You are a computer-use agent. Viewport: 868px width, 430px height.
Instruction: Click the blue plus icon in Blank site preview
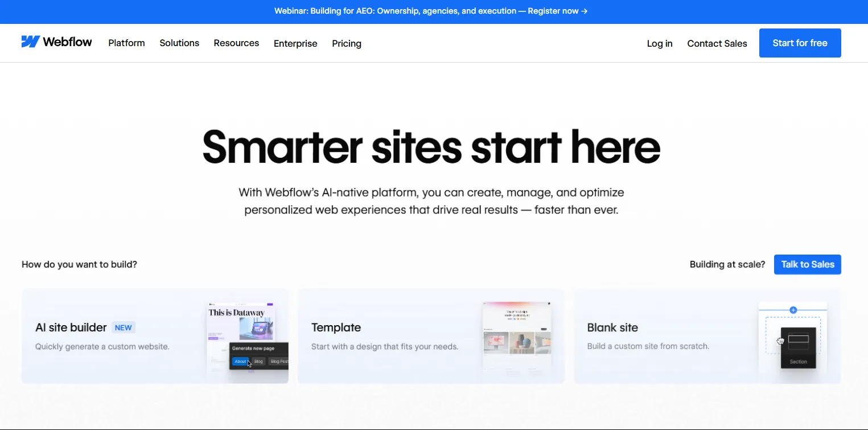pyautogui.click(x=793, y=310)
